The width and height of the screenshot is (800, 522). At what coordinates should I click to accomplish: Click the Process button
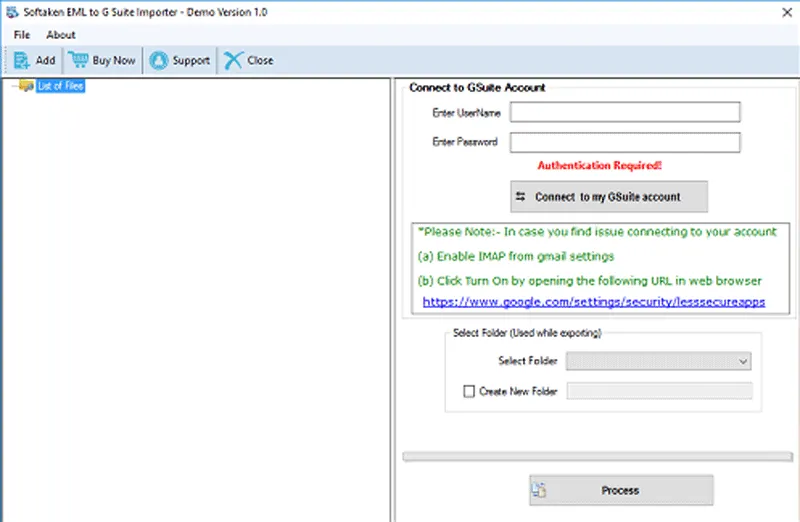(x=621, y=490)
